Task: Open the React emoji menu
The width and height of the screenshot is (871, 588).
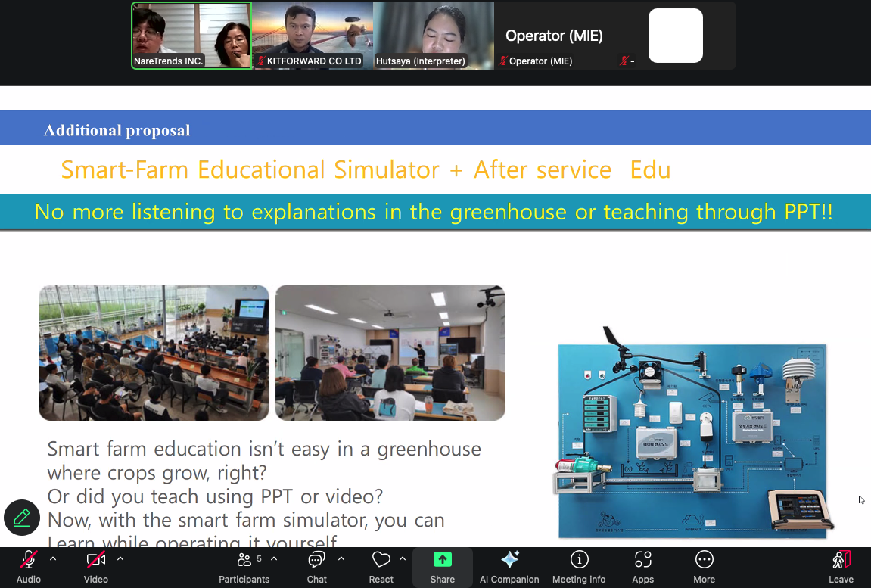Action: (x=381, y=567)
